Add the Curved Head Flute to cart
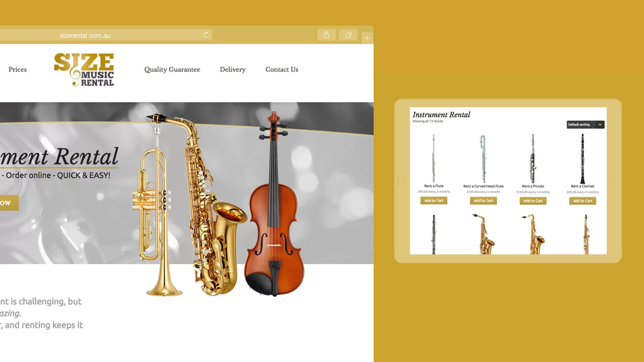The height and width of the screenshot is (362, 644). coord(483,200)
